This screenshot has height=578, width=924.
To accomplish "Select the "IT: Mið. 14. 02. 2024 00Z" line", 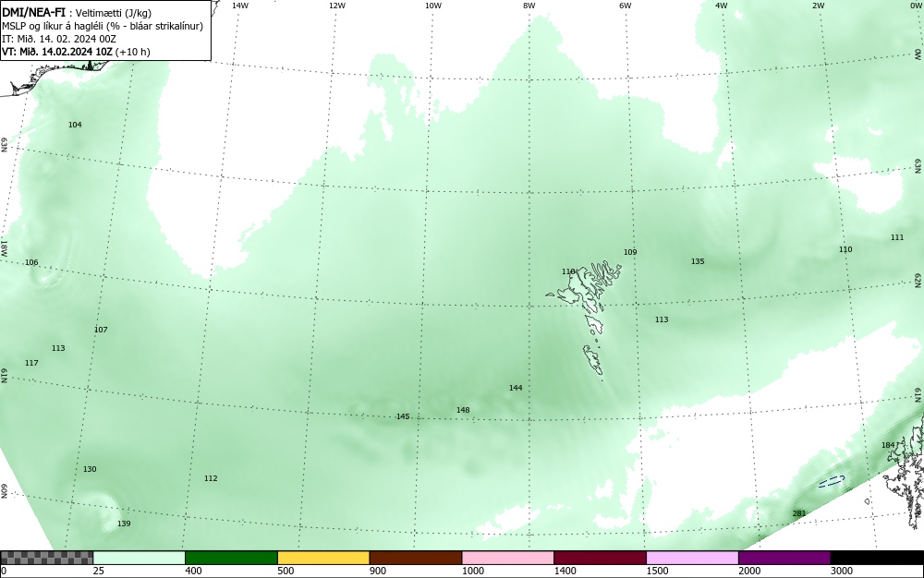I will (59, 39).
